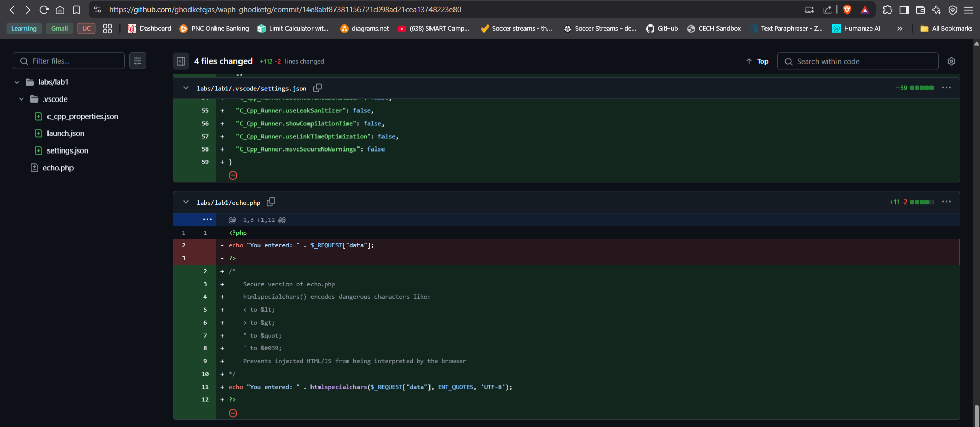Click the Search within code field
The image size is (980, 427).
pos(857,61)
